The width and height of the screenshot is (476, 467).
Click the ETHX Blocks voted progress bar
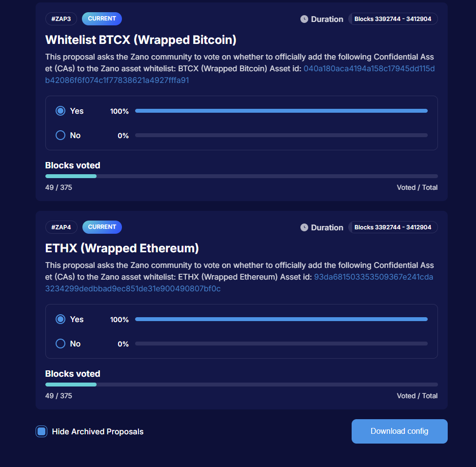point(241,385)
